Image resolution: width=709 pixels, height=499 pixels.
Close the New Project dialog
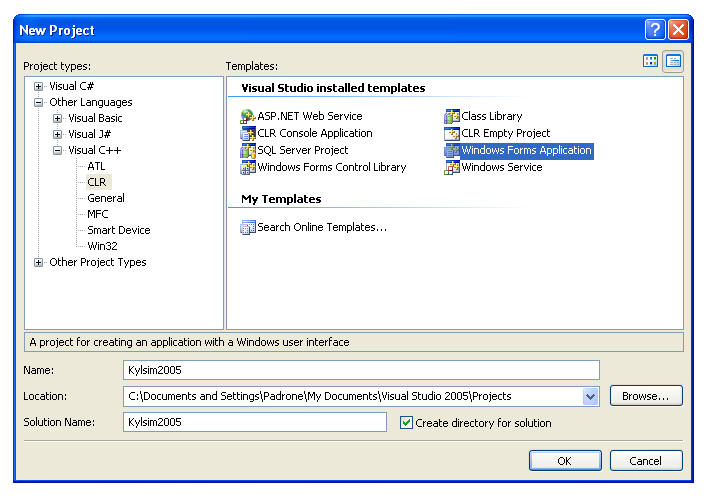[x=678, y=30]
